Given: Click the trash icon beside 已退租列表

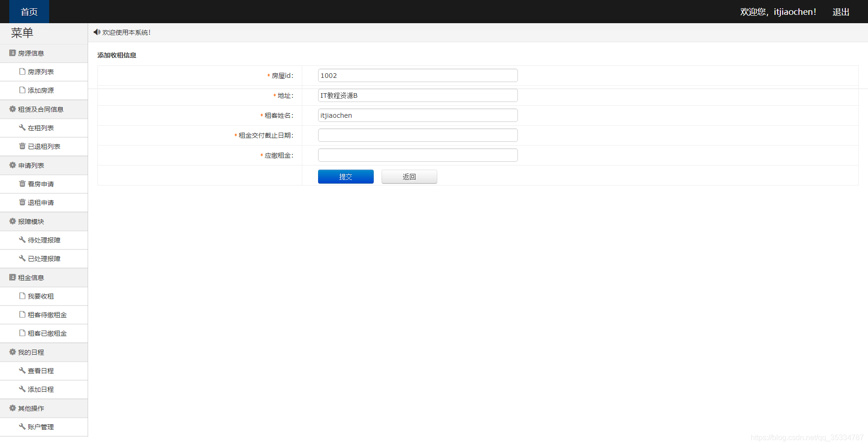Looking at the screenshot, I should pyautogui.click(x=22, y=146).
